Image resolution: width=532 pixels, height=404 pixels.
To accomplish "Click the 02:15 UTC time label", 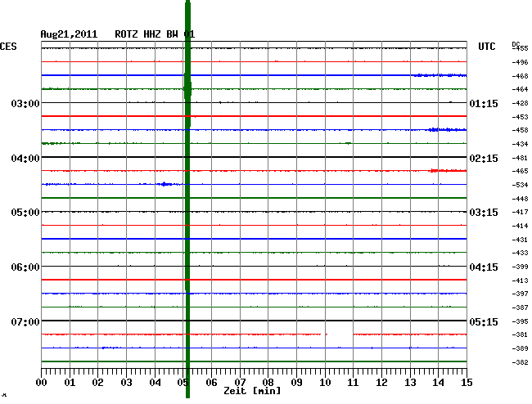I will click(484, 159).
